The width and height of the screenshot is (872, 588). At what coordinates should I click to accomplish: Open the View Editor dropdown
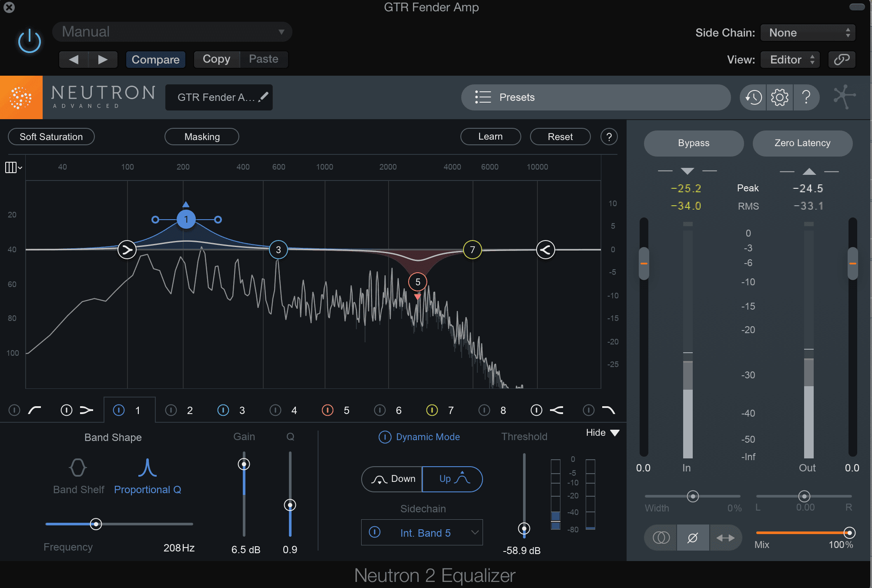790,60
